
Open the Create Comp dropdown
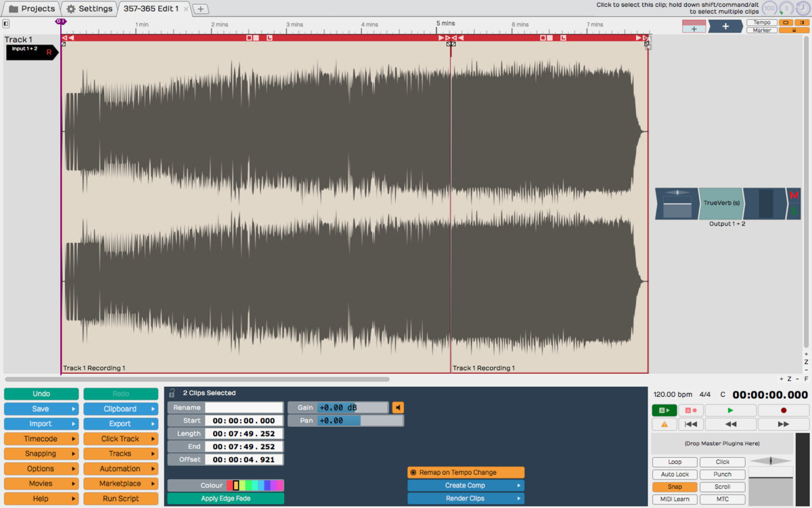pos(466,486)
